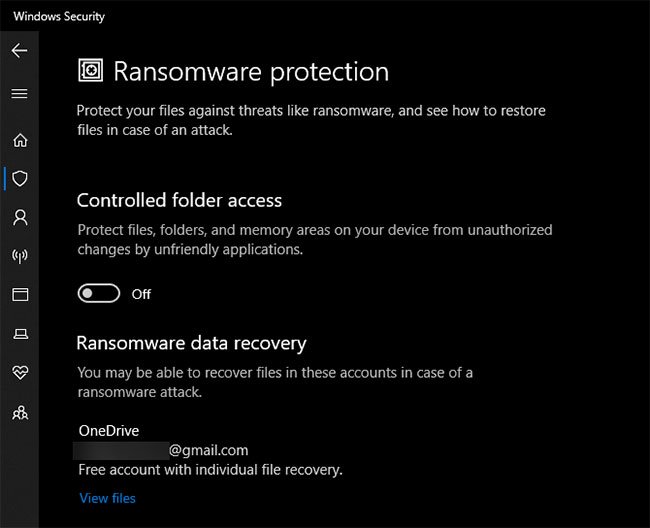Open App & browser control icon

click(20, 295)
